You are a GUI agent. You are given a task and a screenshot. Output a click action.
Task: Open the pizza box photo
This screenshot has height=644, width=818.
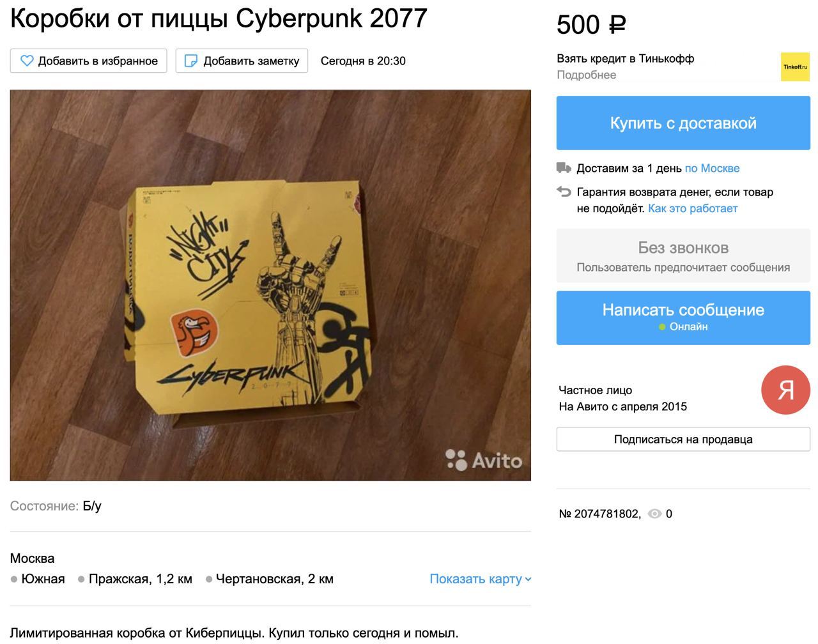(x=270, y=285)
